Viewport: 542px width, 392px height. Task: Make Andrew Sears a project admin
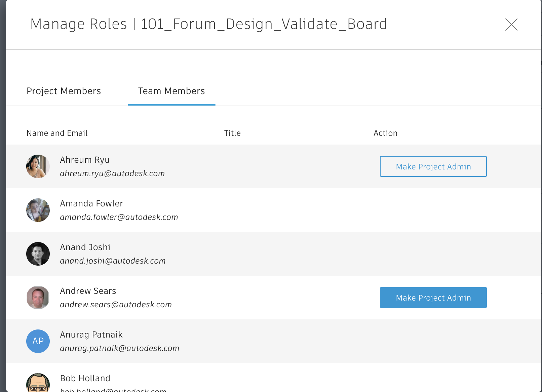tap(433, 298)
